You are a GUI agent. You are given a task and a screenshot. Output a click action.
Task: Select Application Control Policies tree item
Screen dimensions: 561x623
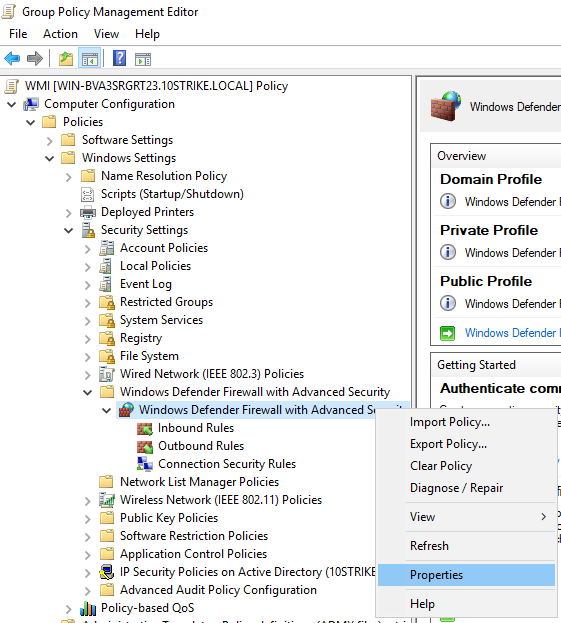193,554
